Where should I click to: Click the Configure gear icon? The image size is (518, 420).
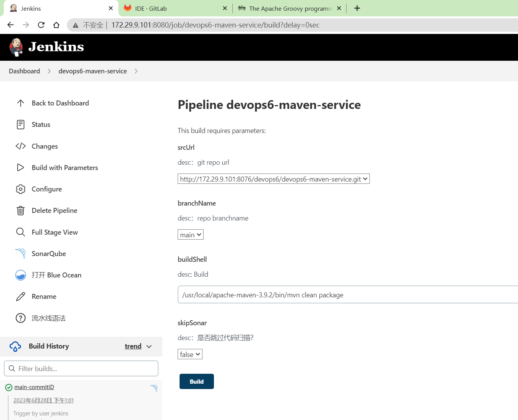click(x=21, y=189)
